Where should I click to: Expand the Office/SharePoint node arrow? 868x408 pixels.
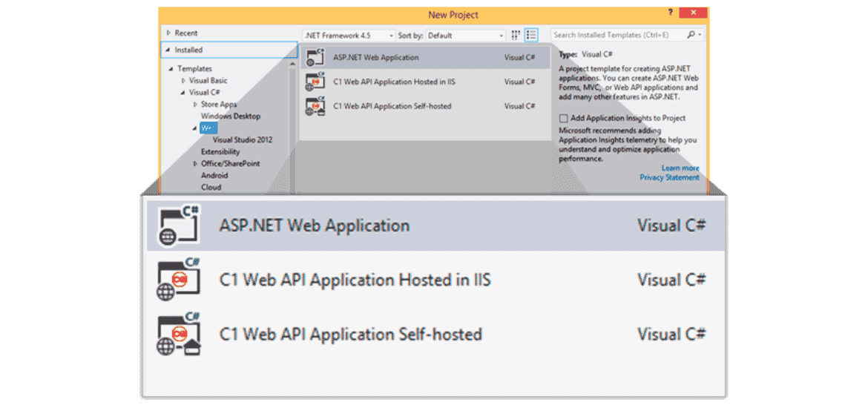click(195, 163)
